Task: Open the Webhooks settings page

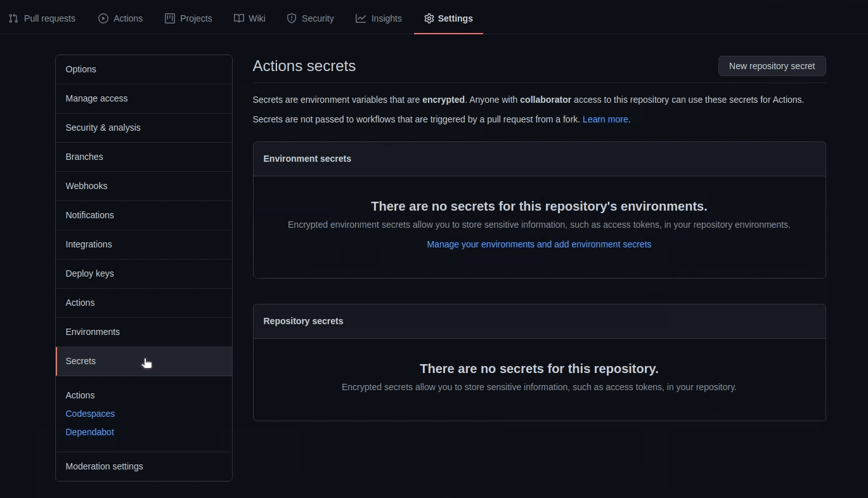Action: tap(86, 186)
